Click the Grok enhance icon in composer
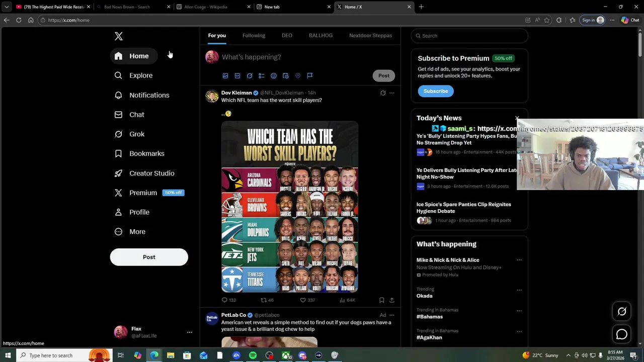This screenshot has height=362, width=644. (250, 76)
